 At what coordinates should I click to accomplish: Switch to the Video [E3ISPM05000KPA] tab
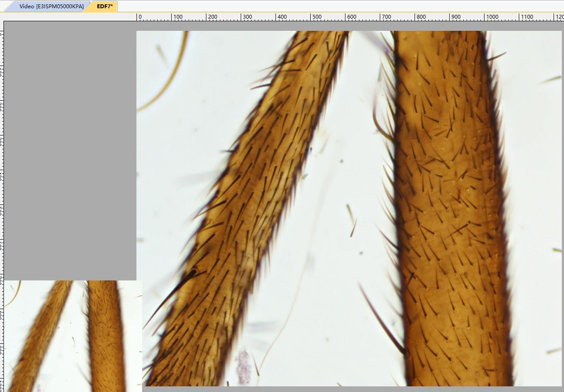coord(51,7)
